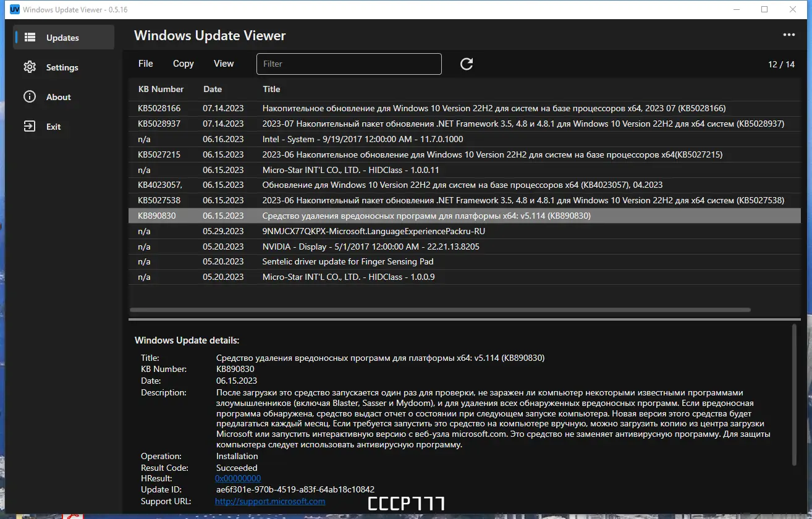
Task: Select Micro-Star HIDClass 1.0.0.11 row
Action: coord(465,170)
